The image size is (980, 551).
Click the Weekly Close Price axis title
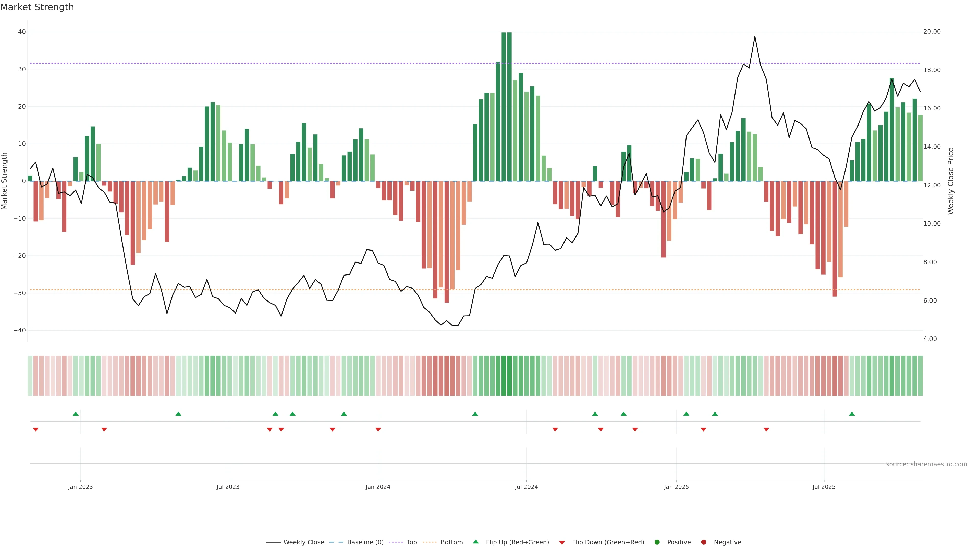click(951, 181)
